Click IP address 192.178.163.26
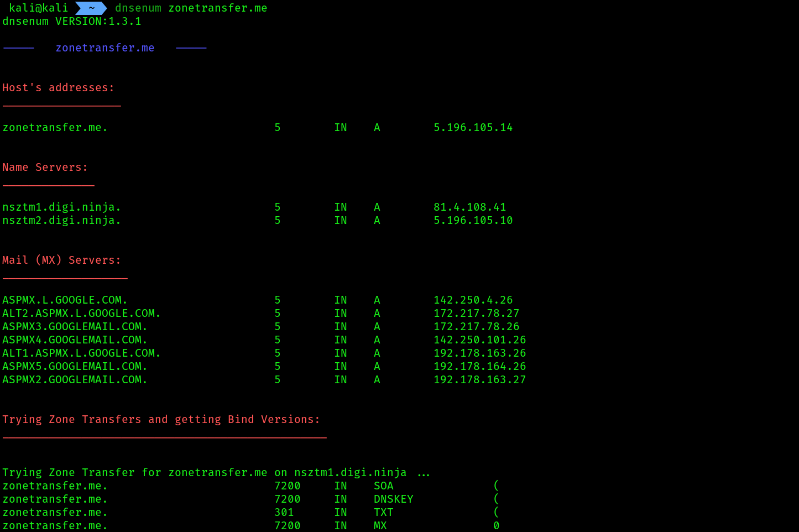Viewport: 799px width, 532px height. 480,353
